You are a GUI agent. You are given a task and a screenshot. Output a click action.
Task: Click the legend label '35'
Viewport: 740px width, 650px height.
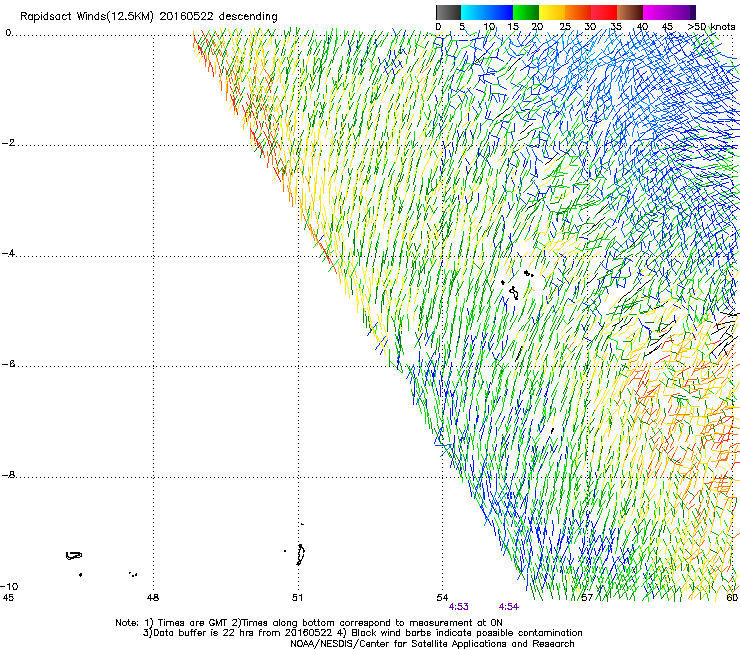[616, 27]
